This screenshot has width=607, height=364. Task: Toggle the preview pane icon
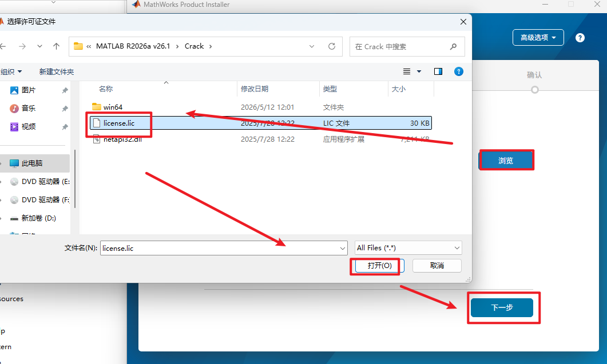pyautogui.click(x=438, y=71)
